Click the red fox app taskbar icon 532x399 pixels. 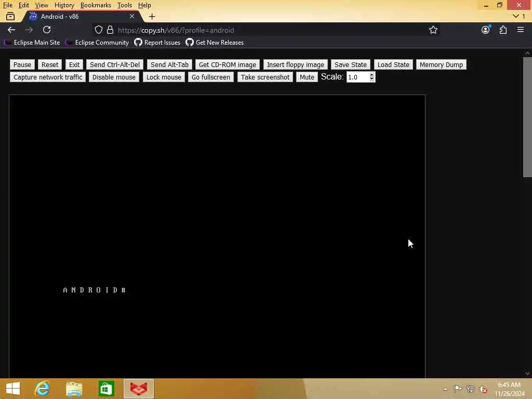139,389
